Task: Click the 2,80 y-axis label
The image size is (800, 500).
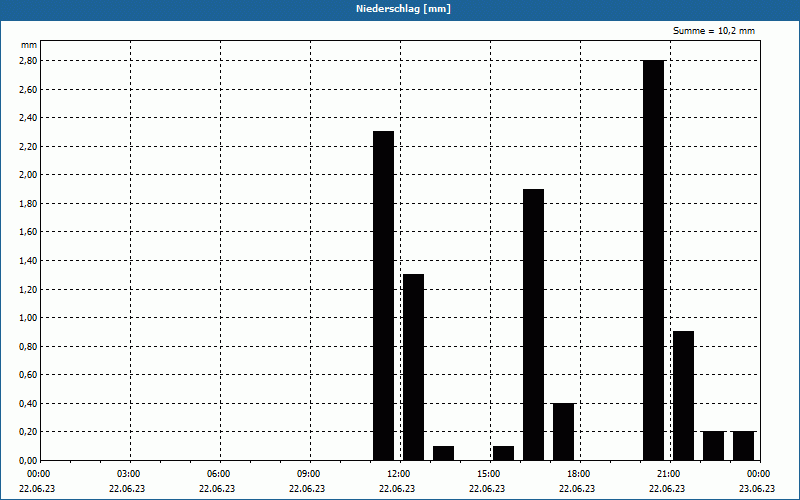Action: (x=29, y=61)
